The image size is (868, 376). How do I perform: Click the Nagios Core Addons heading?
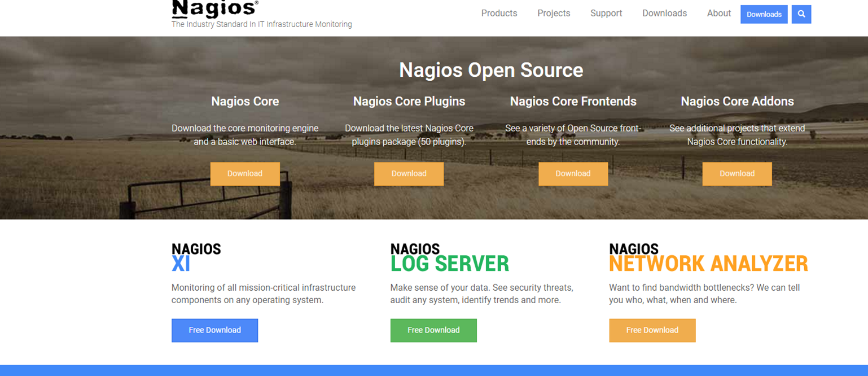737,102
